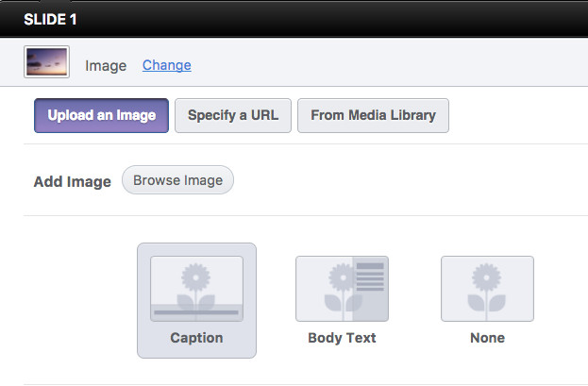Click the Caption label under the layout

pos(196,338)
